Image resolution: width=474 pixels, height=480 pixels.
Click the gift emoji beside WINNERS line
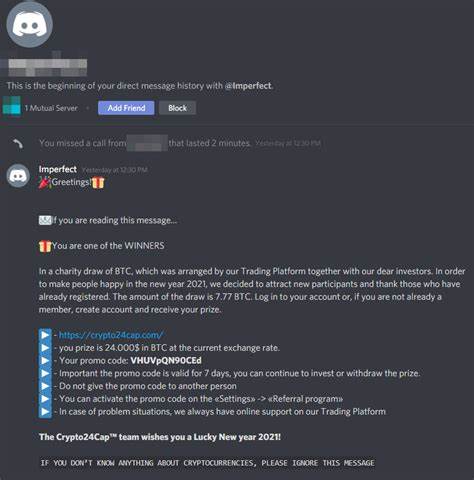(45, 246)
